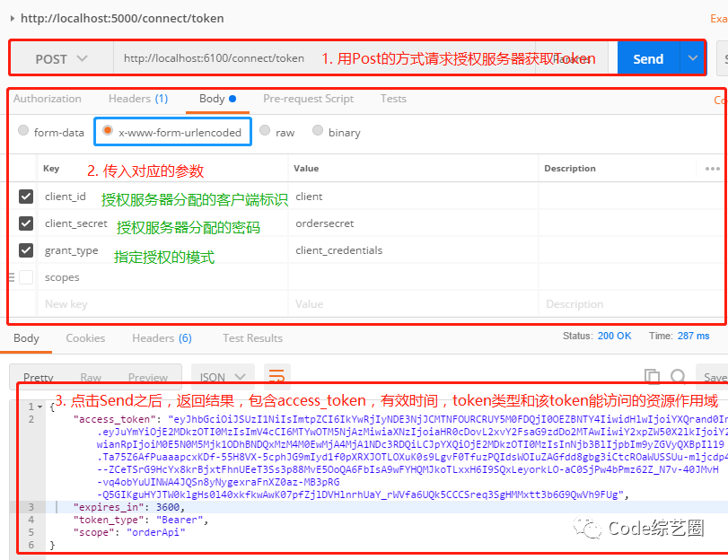The height and width of the screenshot is (560, 728).
Task: Open the request Headers (1) tab
Action: tap(138, 99)
